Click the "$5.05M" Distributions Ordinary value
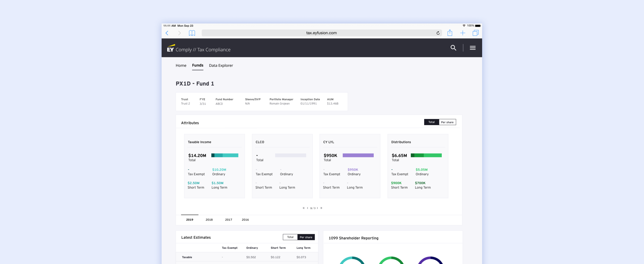 (421, 170)
